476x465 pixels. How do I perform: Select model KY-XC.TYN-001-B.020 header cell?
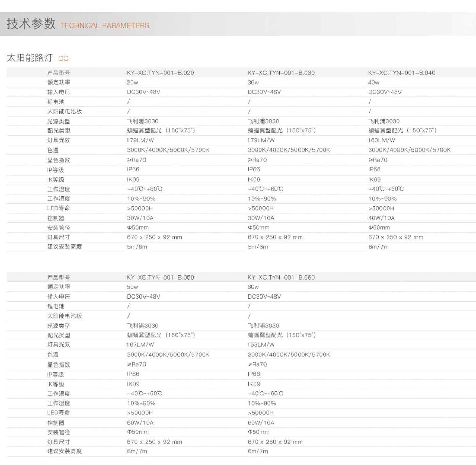pos(160,73)
